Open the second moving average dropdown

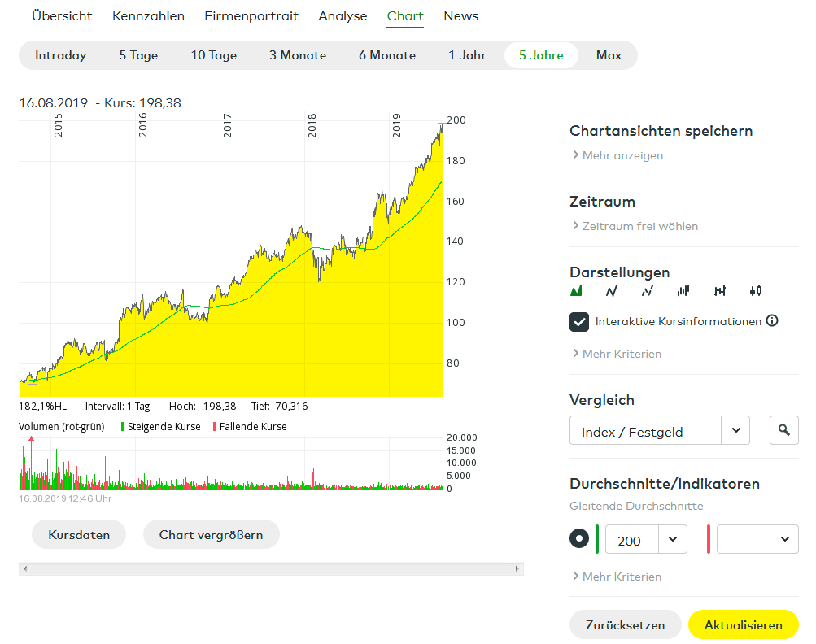pyautogui.click(x=783, y=540)
